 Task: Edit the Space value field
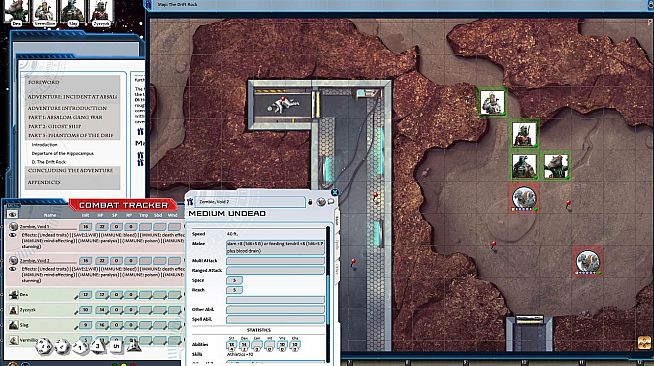pos(234,280)
